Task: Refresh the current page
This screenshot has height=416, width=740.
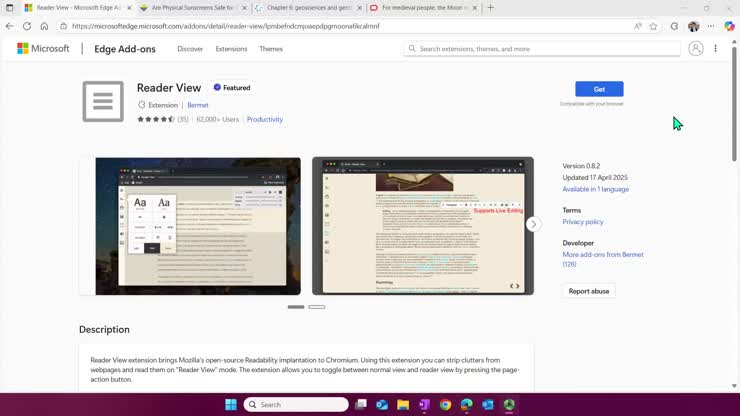Action: [27, 26]
